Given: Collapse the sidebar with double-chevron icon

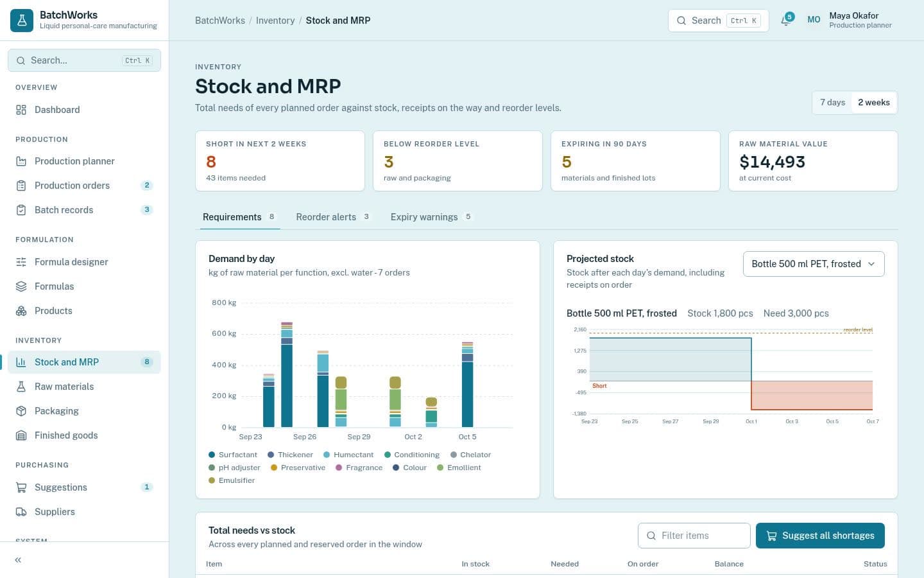Looking at the screenshot, I should point(18,560).
